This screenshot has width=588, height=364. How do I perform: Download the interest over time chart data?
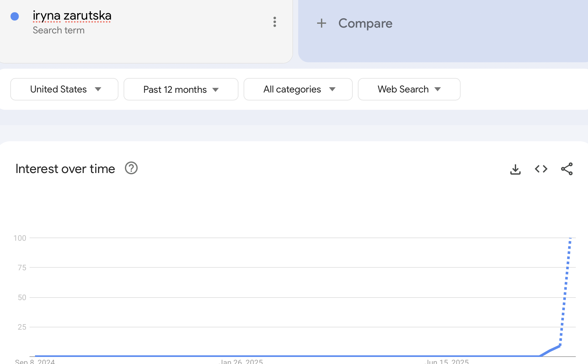point(515,169)
